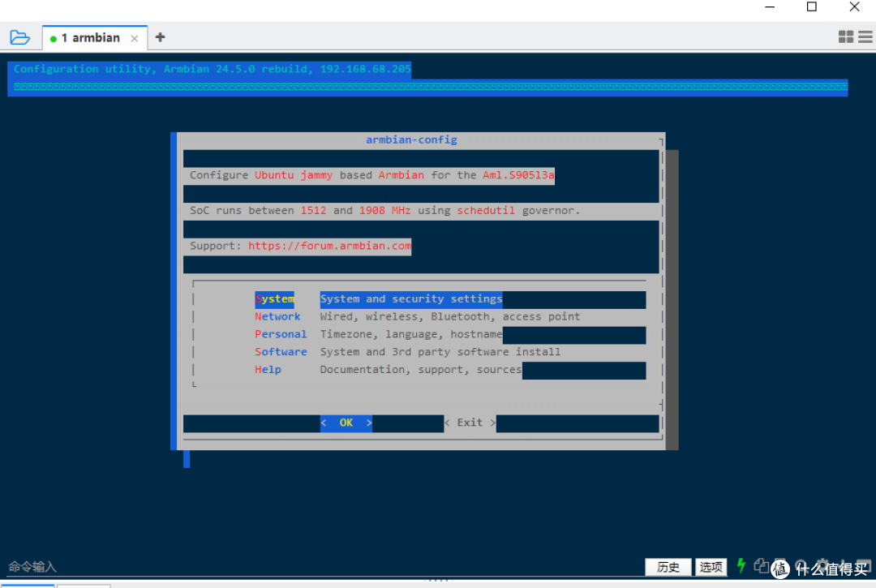Click the '1512' frequency value
876x588 pixels.
(313, 211)
